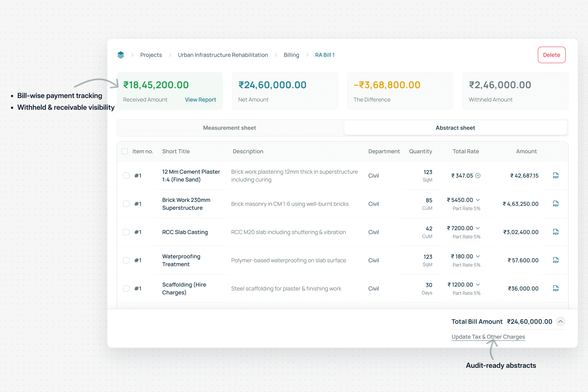
Task: Click Brick Work 230mm Superstructure title
Action: pos(186,204)
